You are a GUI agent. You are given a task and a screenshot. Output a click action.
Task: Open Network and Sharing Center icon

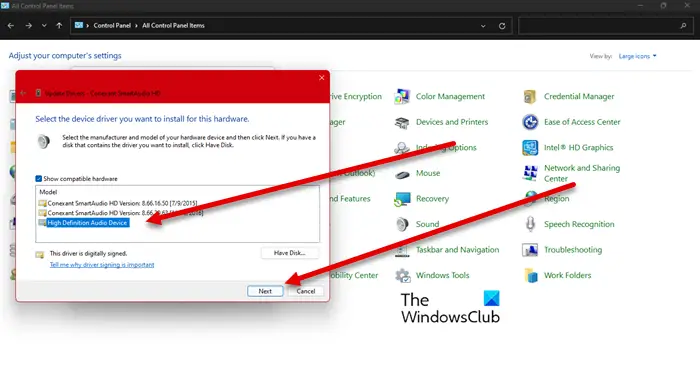pos(530,173)
